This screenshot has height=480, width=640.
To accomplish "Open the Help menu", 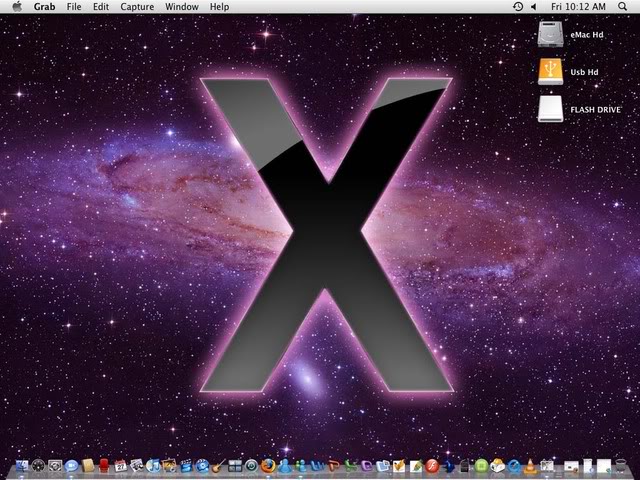I will 219,7.
